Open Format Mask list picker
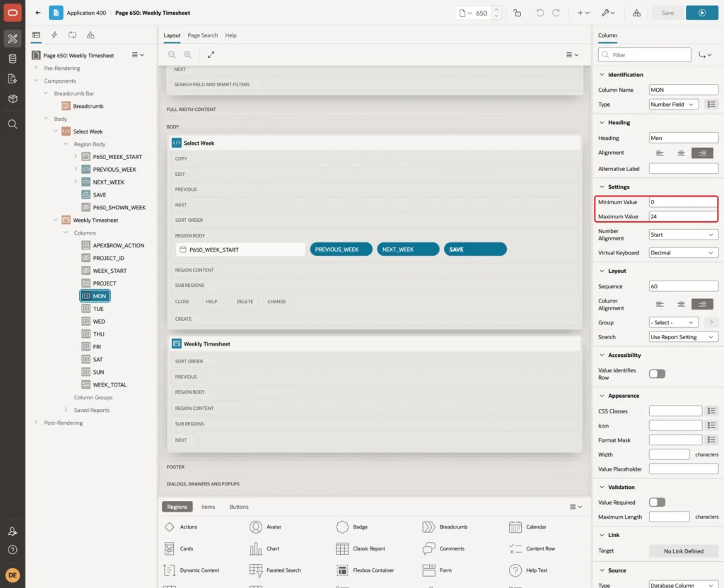 tap(711, 440)
